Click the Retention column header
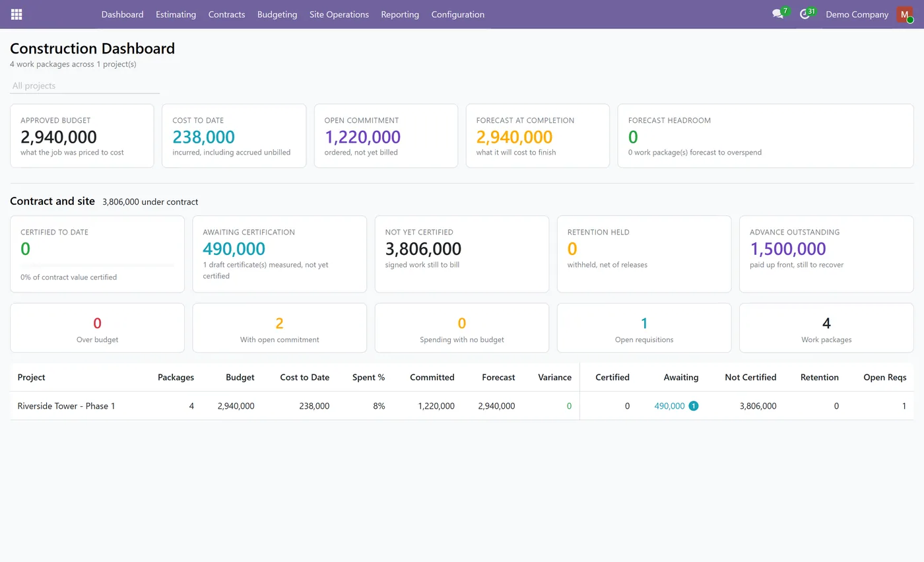Screen dimensions: 924x562 [819, 377]
